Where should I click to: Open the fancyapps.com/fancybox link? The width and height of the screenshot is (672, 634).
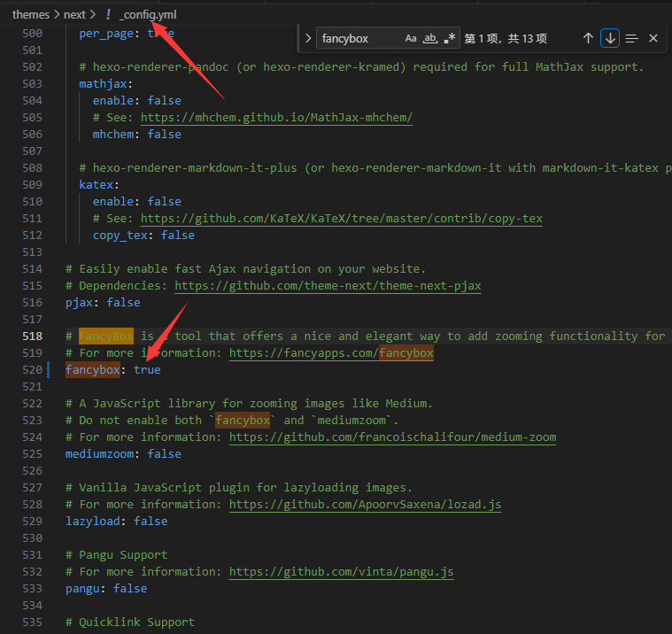tap(331, 353)
